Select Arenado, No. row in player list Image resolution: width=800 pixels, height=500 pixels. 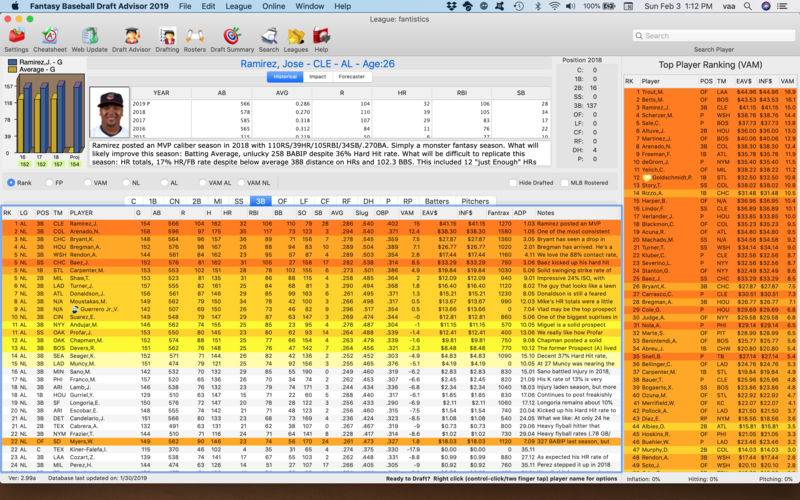point(84,231)
